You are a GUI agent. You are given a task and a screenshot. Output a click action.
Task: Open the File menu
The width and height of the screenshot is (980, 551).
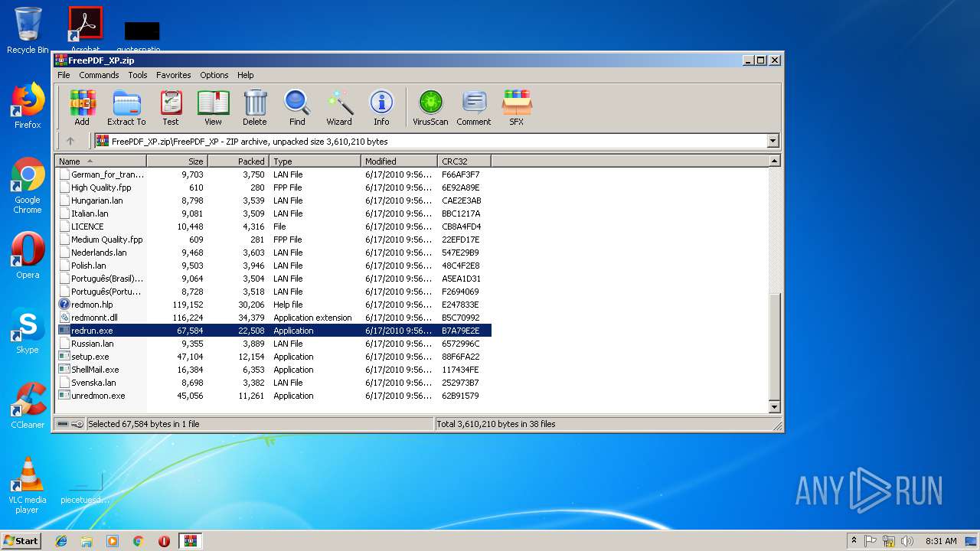coord(64,75)
